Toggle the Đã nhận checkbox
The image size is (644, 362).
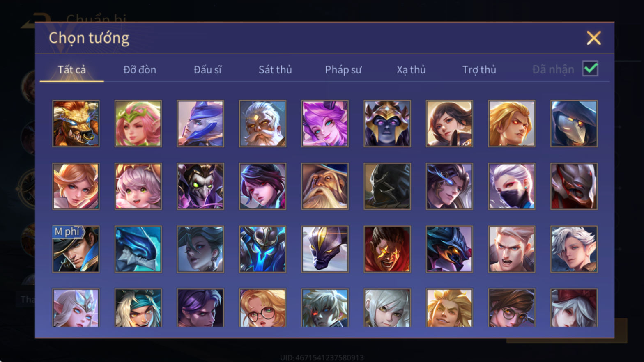pyautogui.click(x=590, y=69)
